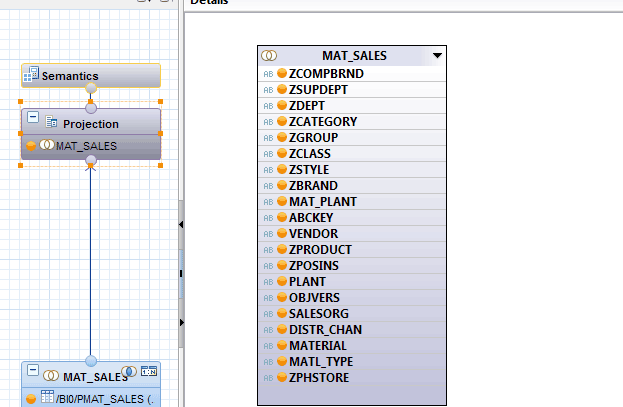Click the Semantics node calculator icon
The height and width of the screenshot is (407, 623).
[x=31, y=74]
